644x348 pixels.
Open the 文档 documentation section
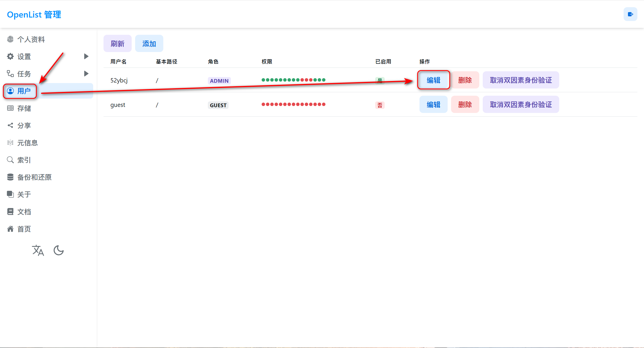coord(24,212)
